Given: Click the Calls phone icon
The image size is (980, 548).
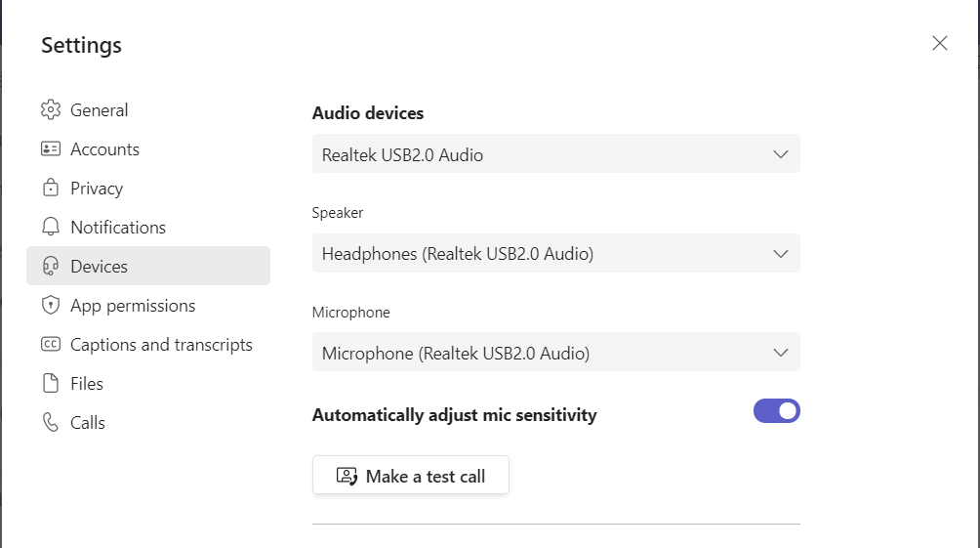Looking at the screenshot, I should tap(51, 423).
